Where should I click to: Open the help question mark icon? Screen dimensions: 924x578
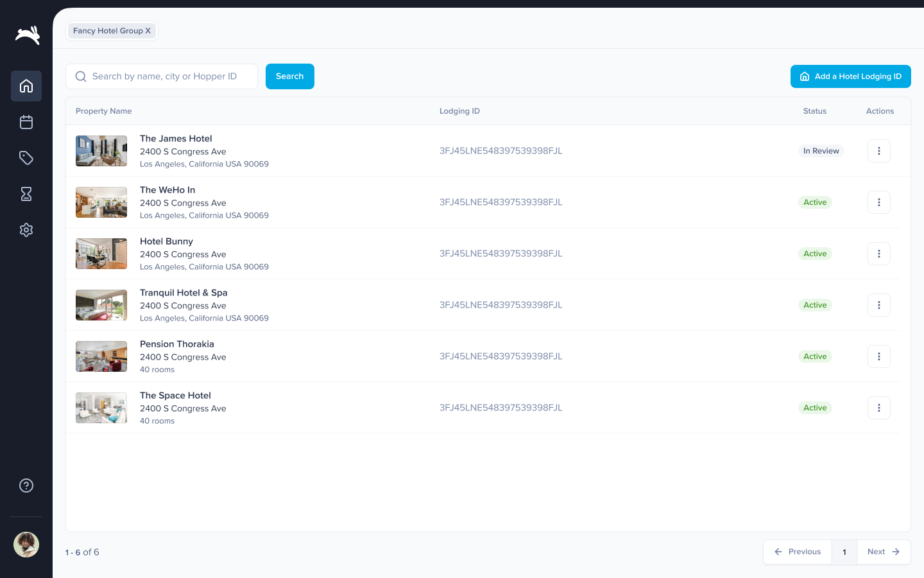point(26,486)
